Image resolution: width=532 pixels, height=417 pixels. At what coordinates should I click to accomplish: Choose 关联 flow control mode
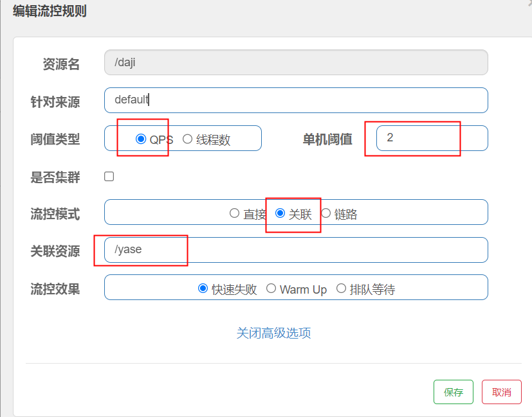pyautogui.click(x=280, y=213)
